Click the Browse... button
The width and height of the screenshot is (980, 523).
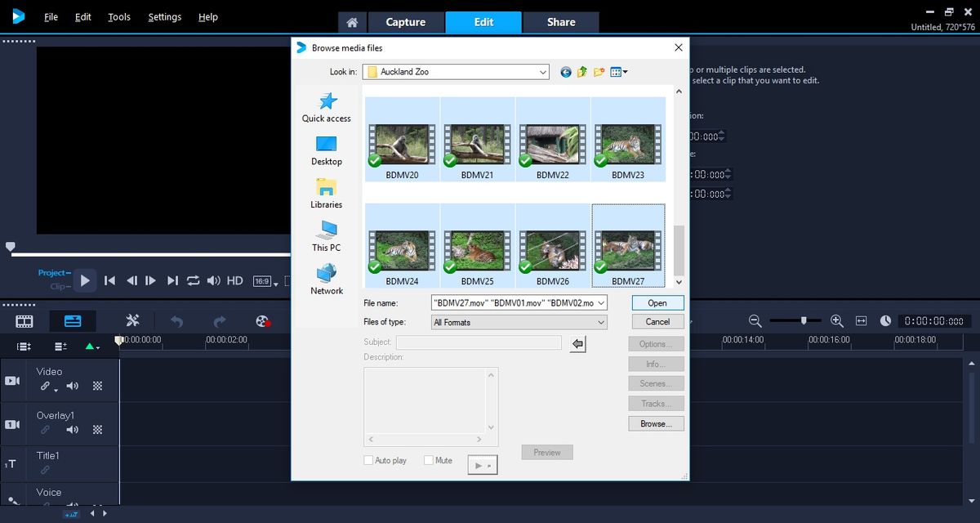pyautogui.click(x=656, y=423)
